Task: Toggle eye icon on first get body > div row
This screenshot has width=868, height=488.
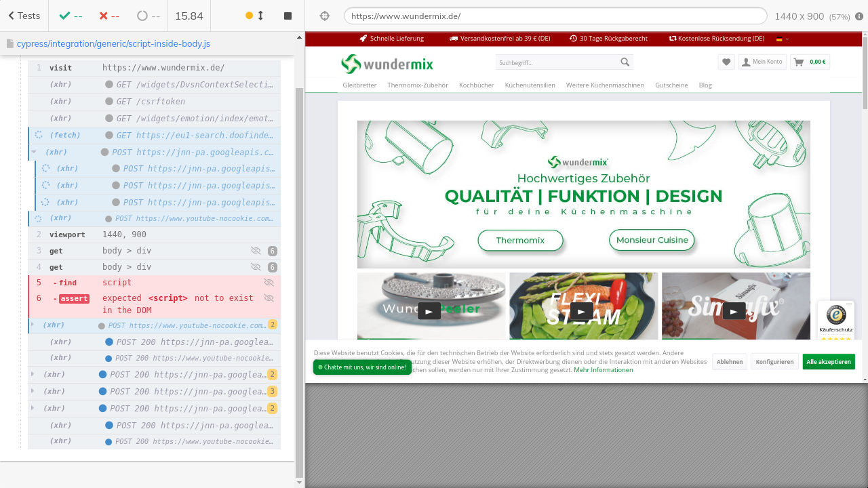Action: [256, 251]
